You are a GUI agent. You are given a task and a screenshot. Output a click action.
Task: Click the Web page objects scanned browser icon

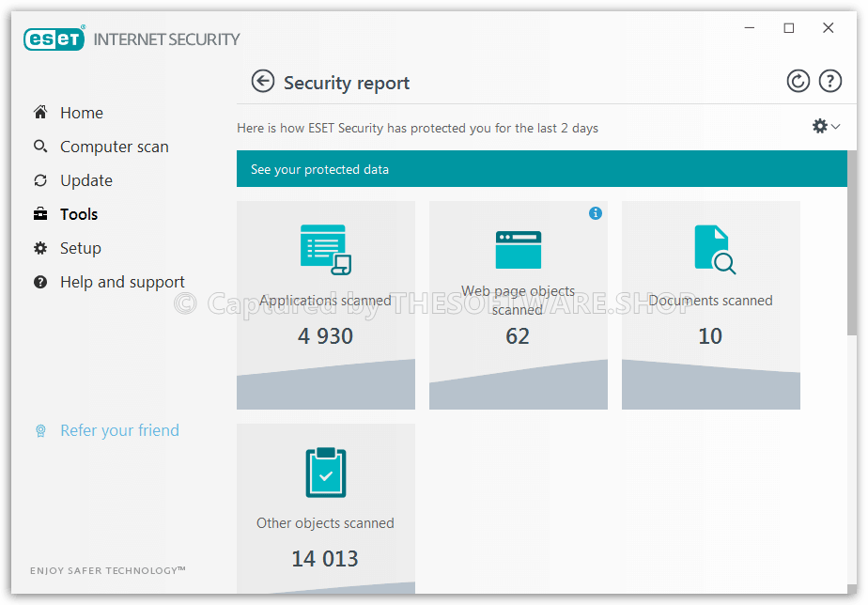pos(518,249)
